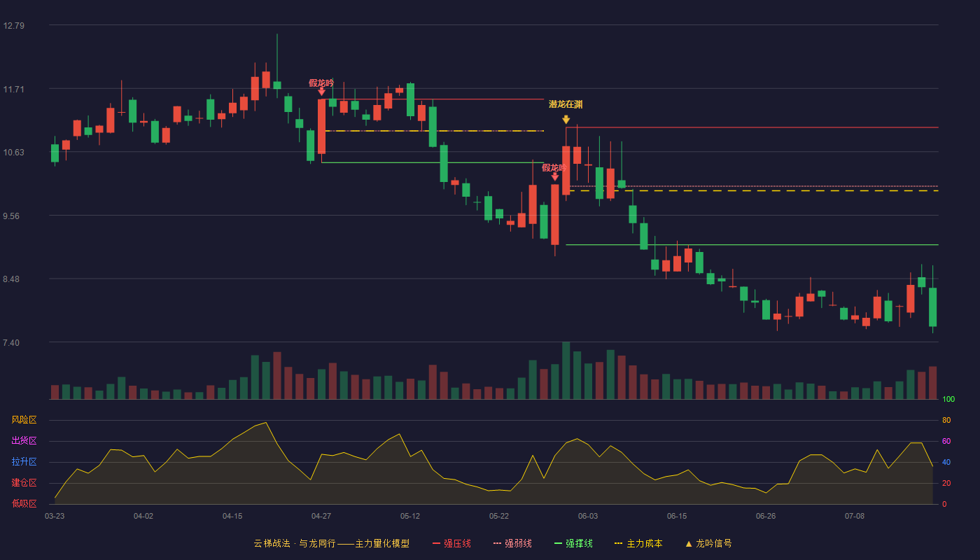Click the 潜龙在渊 signal text label
The height and width of the screenshot is (560, 980).
click(x=566, y=104)
